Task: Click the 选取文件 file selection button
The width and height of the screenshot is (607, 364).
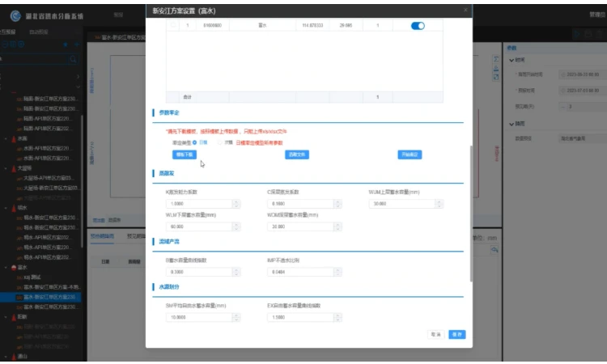Action: tap(297, 154)
